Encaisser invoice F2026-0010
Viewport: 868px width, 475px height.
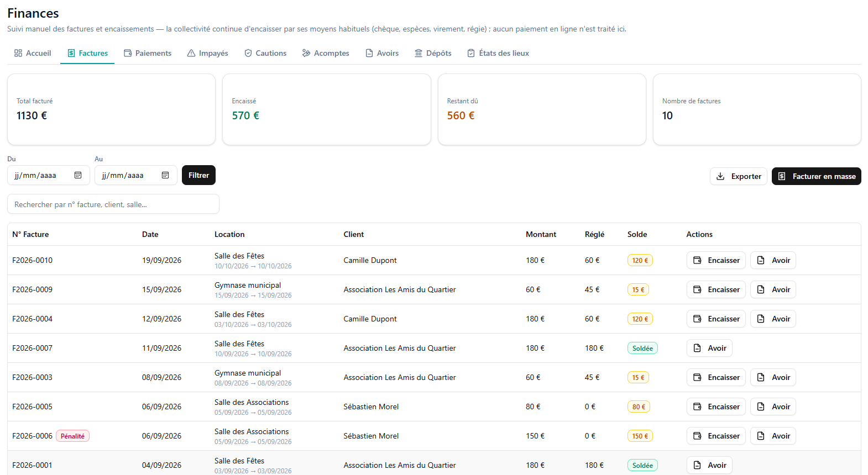point(717,260)
